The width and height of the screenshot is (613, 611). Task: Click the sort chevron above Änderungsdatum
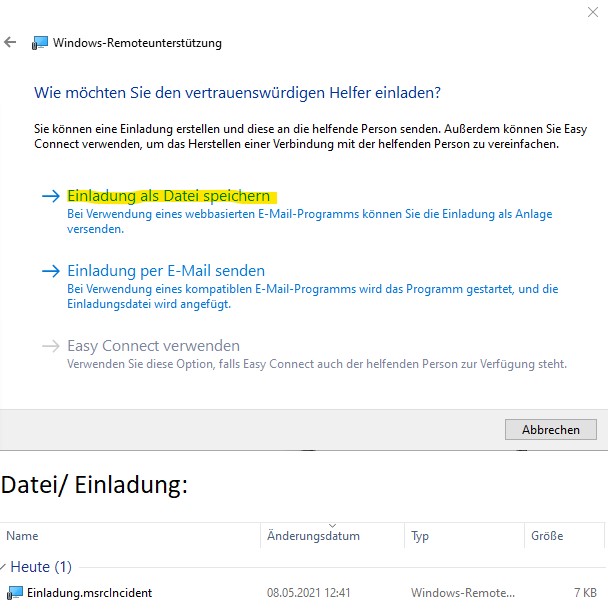[x=332, y=524]
